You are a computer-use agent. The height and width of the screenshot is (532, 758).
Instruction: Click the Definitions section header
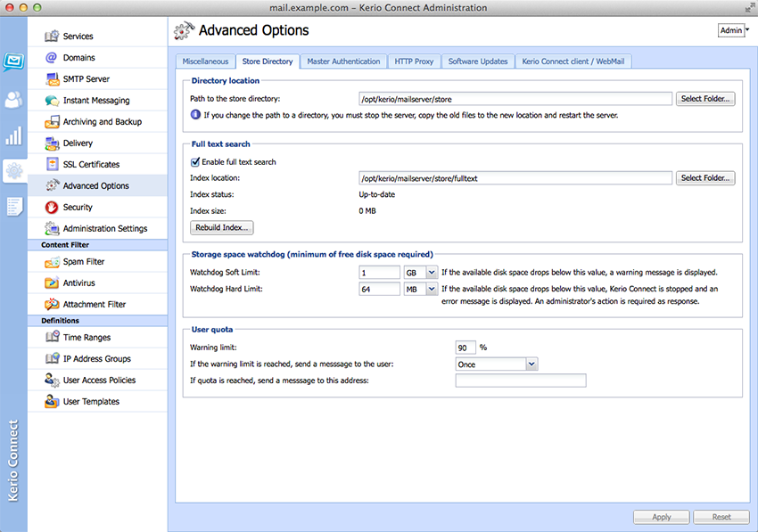click(98, 321)
